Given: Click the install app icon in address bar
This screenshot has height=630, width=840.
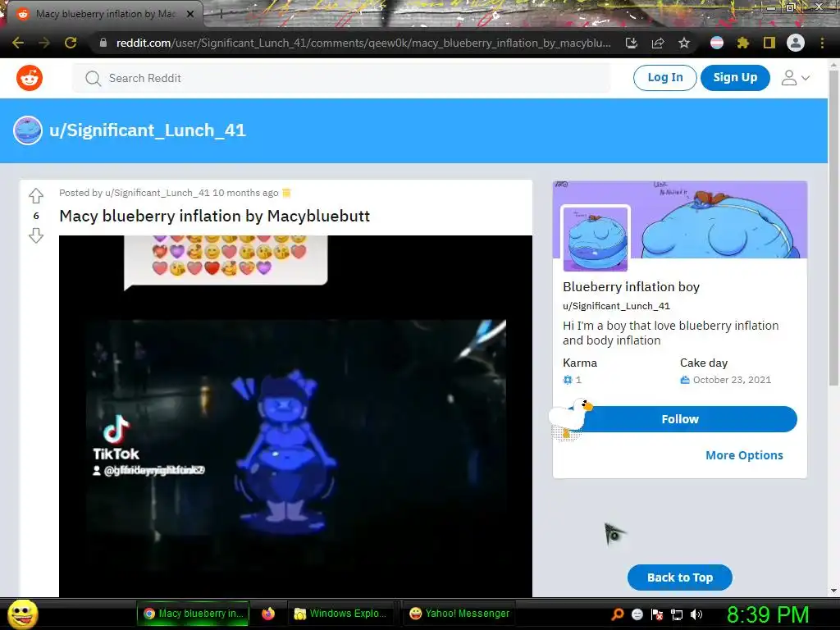Looking at the screenshot, I should pos(632,43).
